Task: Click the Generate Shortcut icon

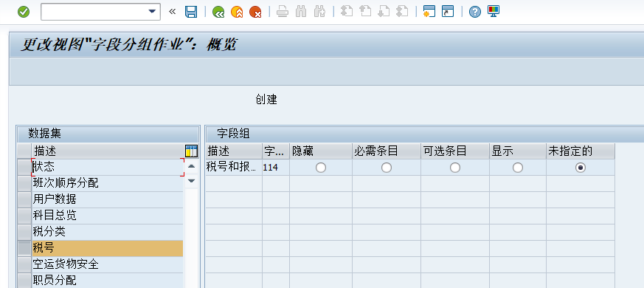Action: point(448,12)
